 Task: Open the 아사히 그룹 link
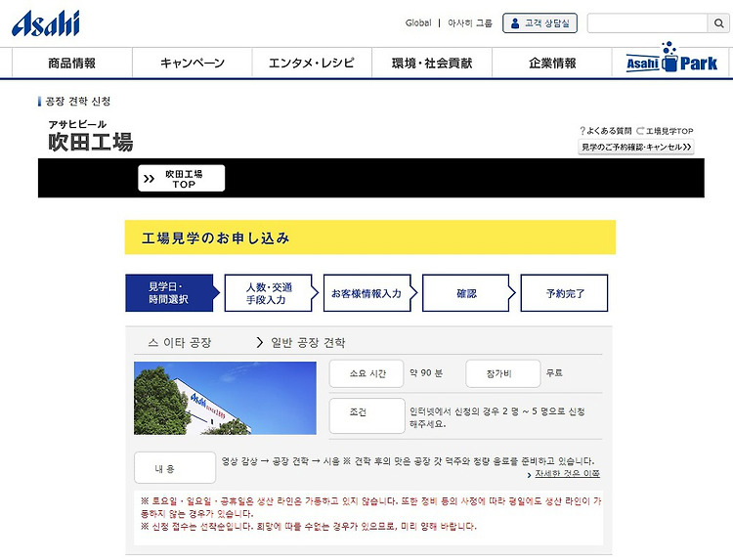pos(470,22)
